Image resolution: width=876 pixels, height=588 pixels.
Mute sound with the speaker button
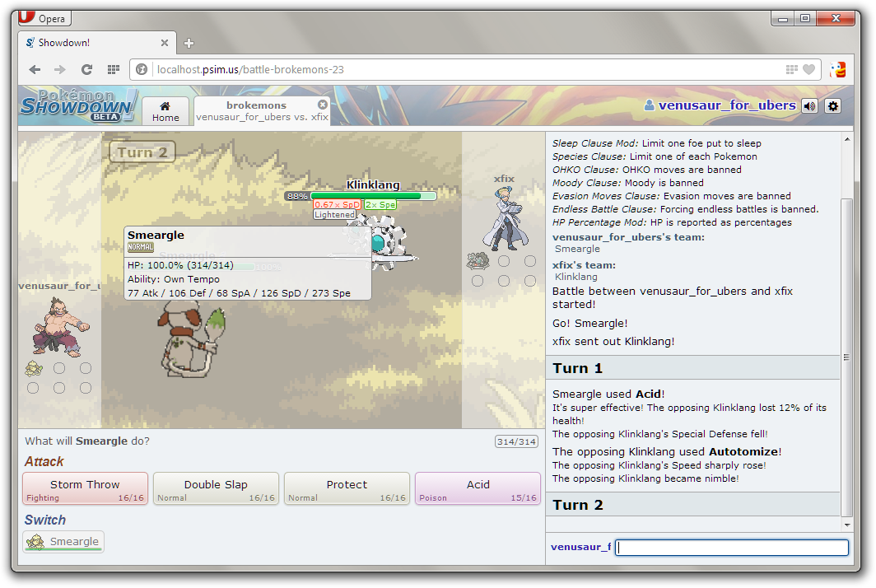[810, 105]
